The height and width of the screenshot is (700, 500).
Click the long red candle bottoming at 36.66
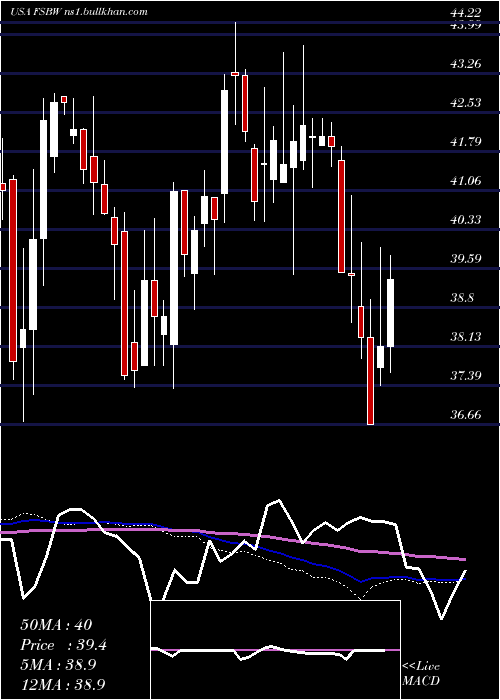(370, 381)
